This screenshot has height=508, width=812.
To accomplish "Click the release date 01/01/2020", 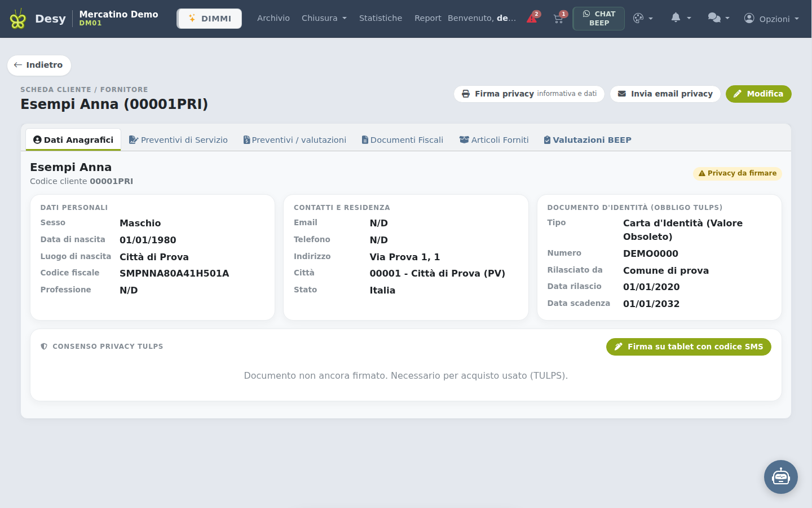I will (x=651, y=287).
